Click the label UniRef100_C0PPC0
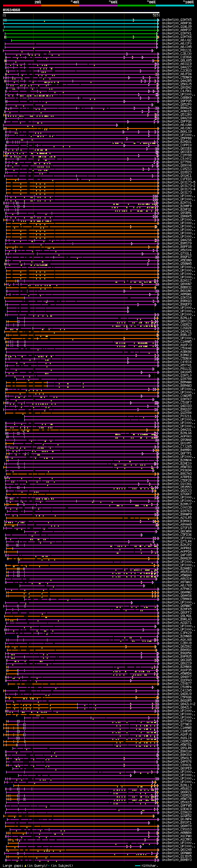197x868 pixels. [177, 145]
